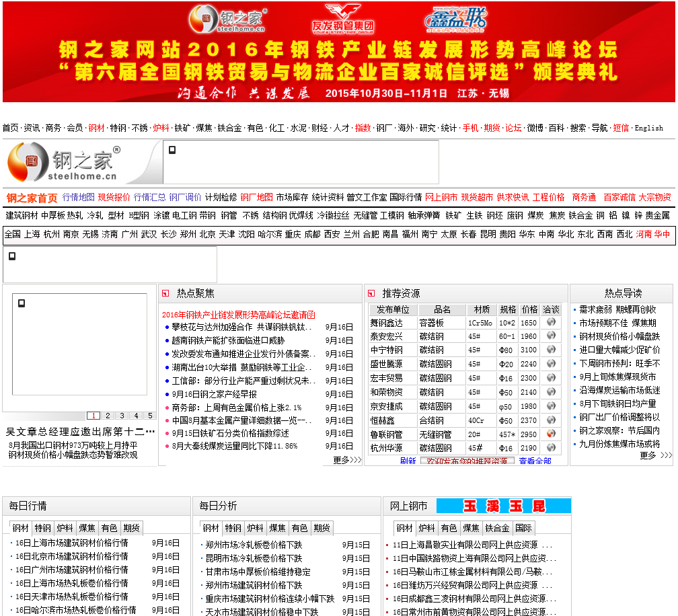This screenshot has width=678, height=616.
Task: Click the 鑫益联 logo in banner
Action: (x=456, y=20)
